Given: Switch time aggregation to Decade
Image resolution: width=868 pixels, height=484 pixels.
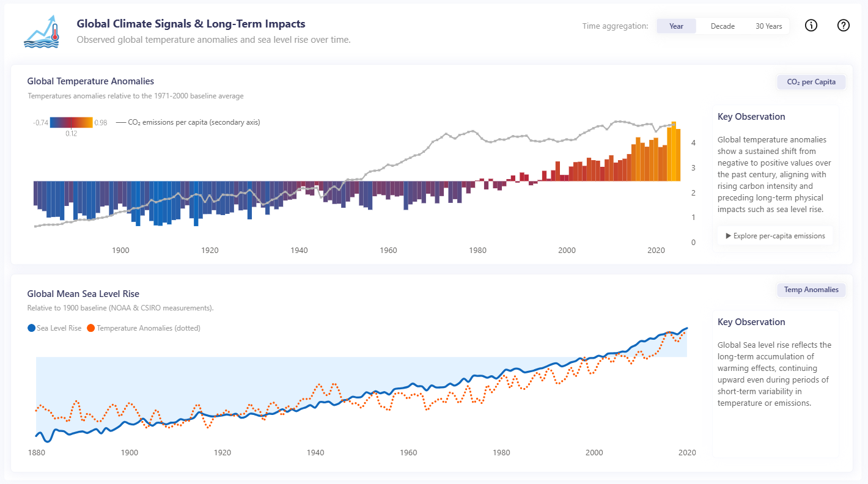Looking at the screenshot, I should pyautogui.click(x=723, y=26).
